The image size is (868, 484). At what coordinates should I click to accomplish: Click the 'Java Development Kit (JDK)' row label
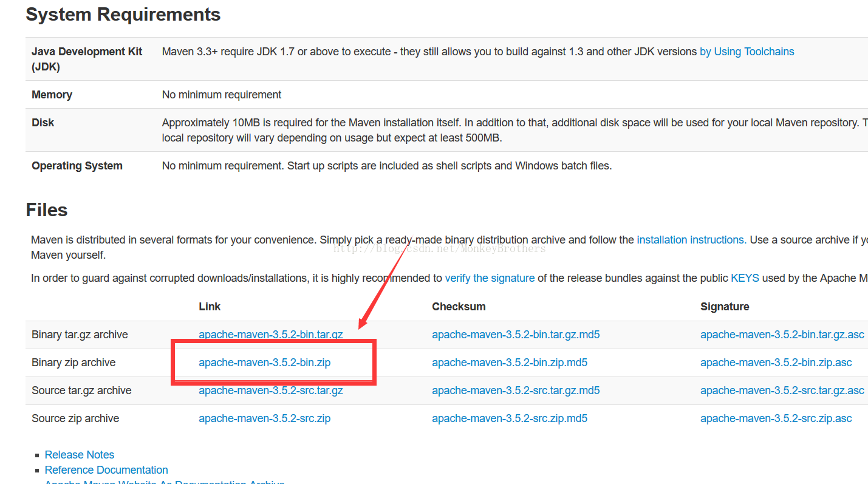point(87,59)
